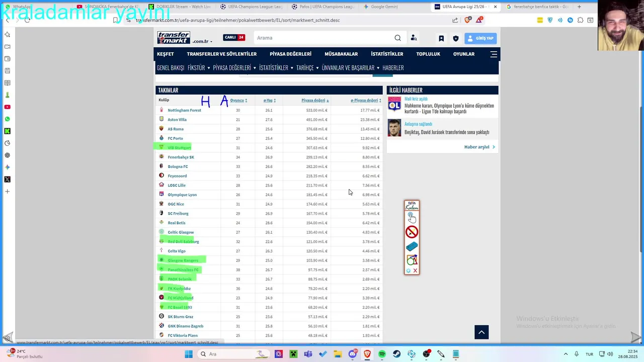Open OYUNLAR menu
Screen dimensions: 644x362
(464, 54)
